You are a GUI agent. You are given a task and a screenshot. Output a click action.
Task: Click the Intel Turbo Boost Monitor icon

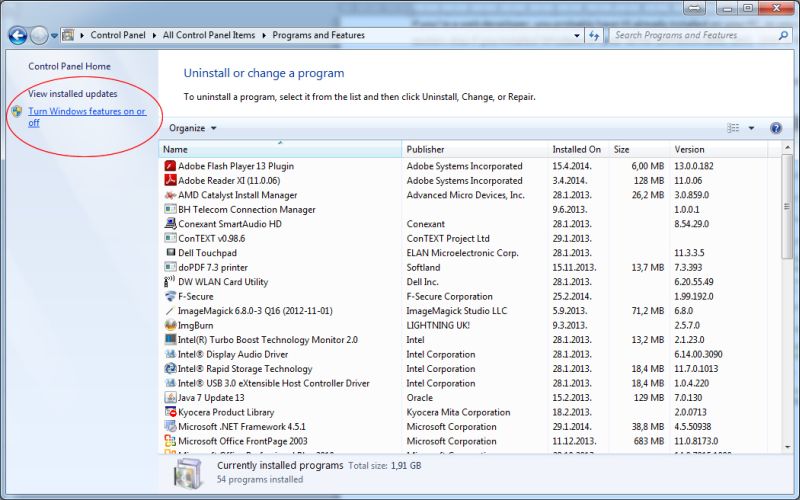[x=170, y=339]
